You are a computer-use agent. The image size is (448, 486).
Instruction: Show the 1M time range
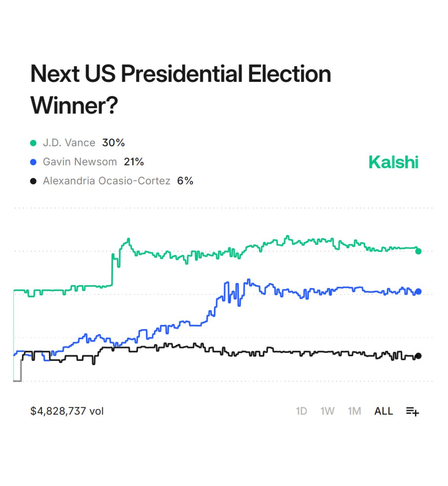pyautogui.click(x=354, y=411)
